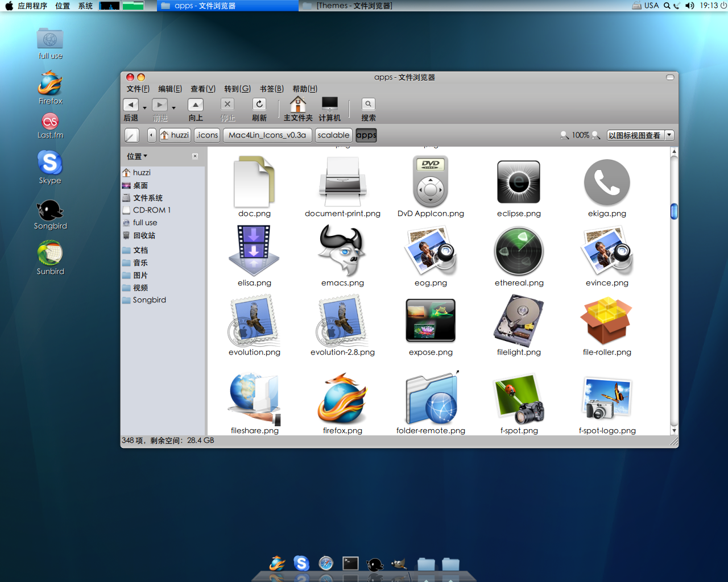Click the Search (搜索) toolbar icon
Image resolution: width=728 pixels, height=582 pixels.
pyautogui.click(x=368, y=105)
